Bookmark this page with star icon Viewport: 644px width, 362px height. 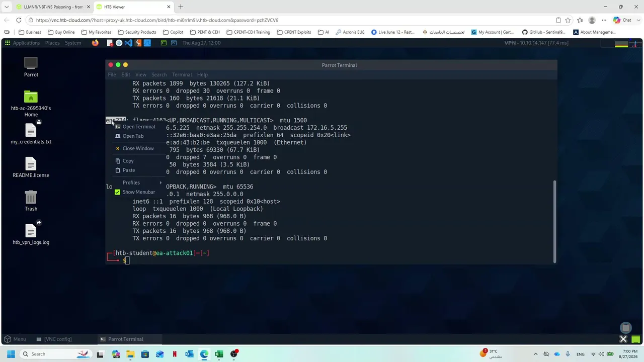pos(568,20)
